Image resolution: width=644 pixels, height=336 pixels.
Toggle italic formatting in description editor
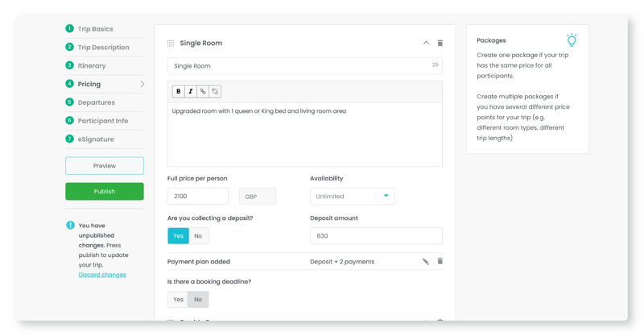point(191,91)
